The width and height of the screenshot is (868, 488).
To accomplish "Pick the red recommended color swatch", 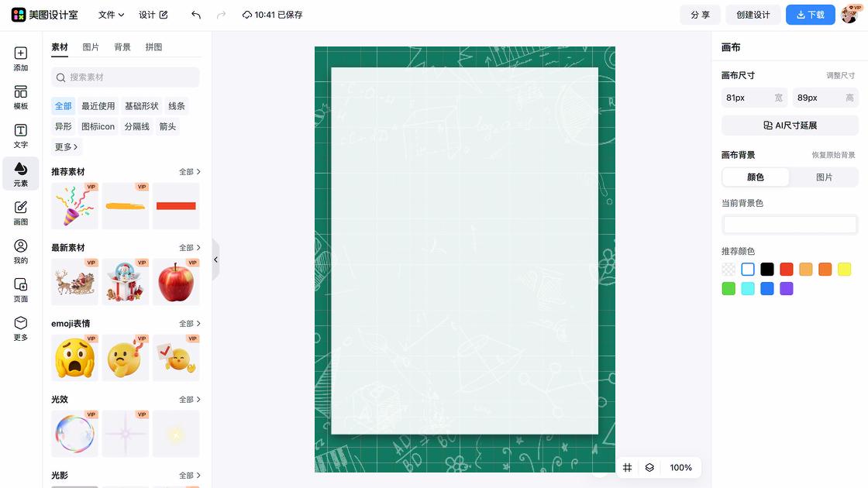I will 787,270.
